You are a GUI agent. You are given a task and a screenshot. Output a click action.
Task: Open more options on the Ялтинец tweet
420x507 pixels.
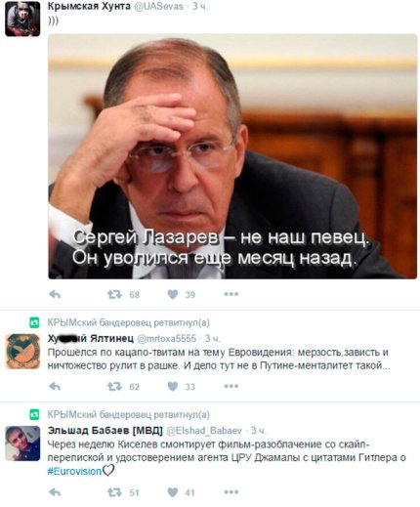(x=231, y=386)
